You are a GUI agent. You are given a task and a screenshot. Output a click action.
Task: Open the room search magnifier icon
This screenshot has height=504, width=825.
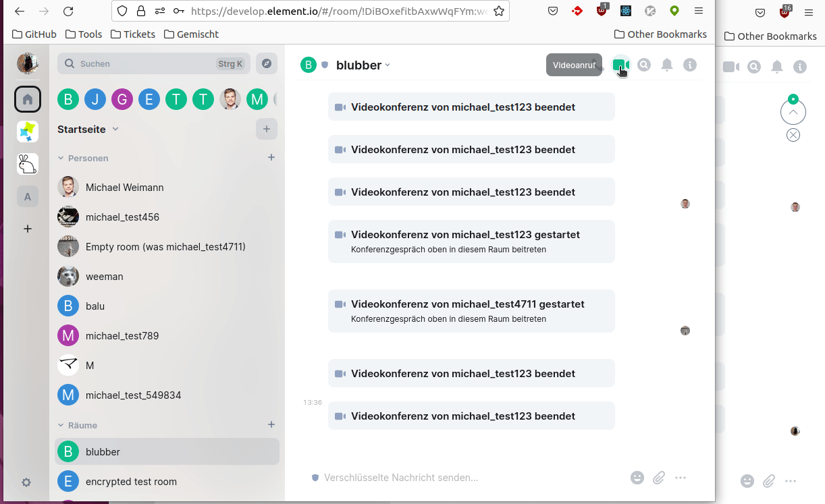[643, 65]
